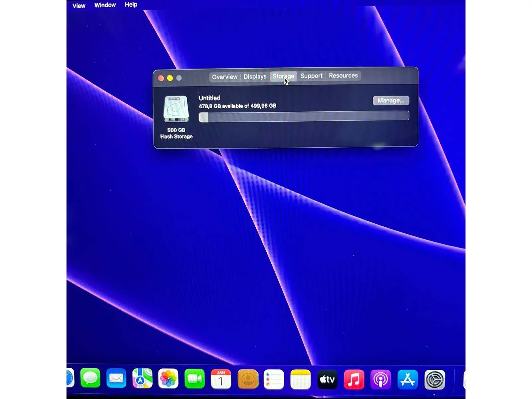
Task: Open the Music app in Dock
Action: tap(354, 379)
